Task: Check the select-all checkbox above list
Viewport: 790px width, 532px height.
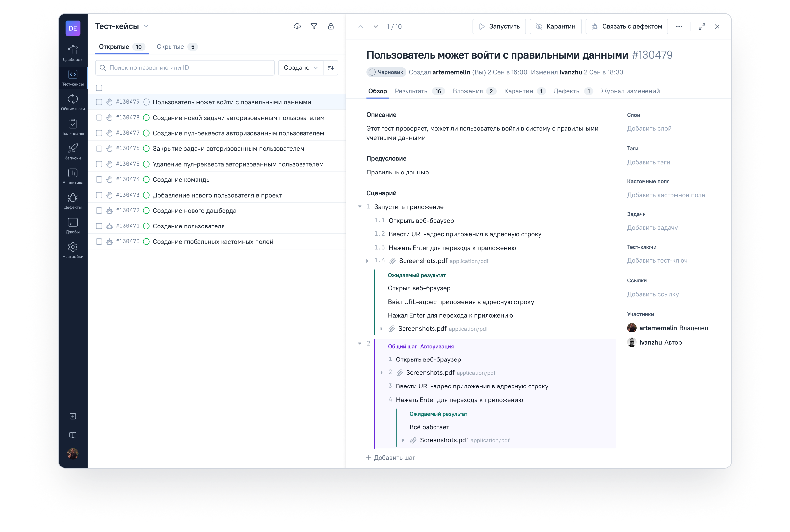Action: (x=99, y=88)
